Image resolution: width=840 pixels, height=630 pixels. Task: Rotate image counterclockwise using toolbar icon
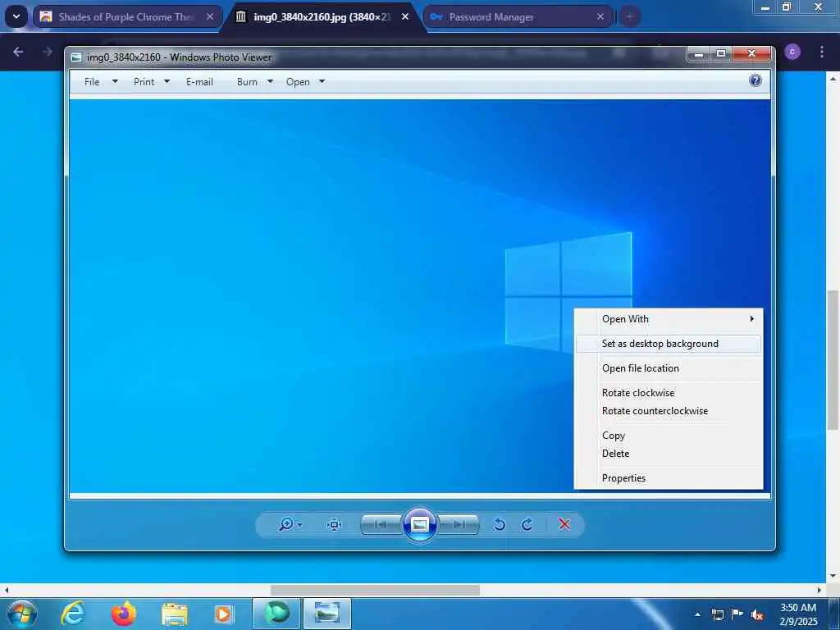click(500, 524)
